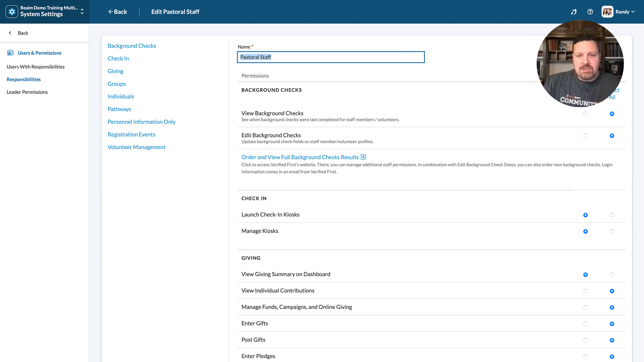This screenshot has height=362, width=644.
Task: Enable first radio for View Background Checks
Action: [x=585, y=114]
